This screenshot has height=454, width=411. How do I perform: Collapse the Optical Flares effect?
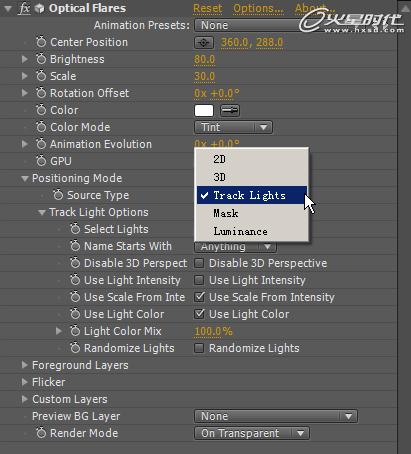tap(7, 9)
